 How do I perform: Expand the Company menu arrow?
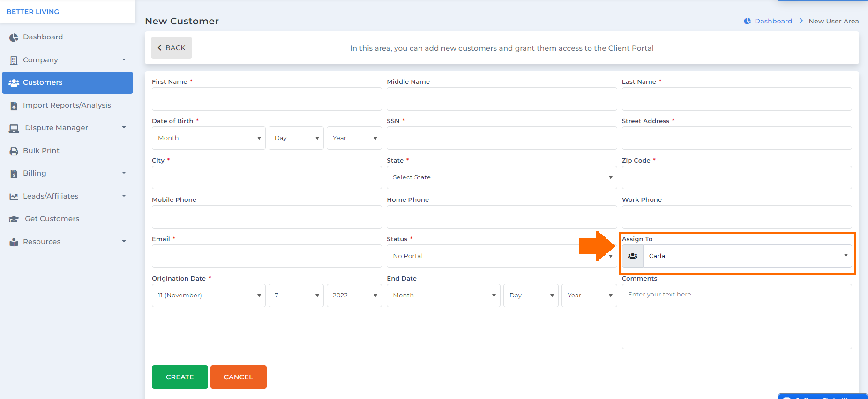(124, 59)
